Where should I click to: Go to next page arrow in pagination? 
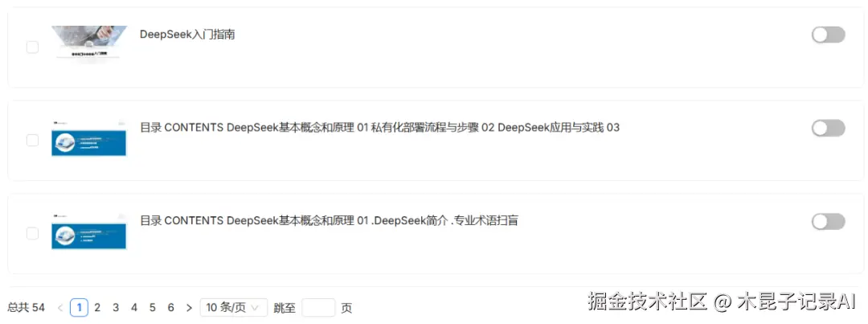coord(190,307)
